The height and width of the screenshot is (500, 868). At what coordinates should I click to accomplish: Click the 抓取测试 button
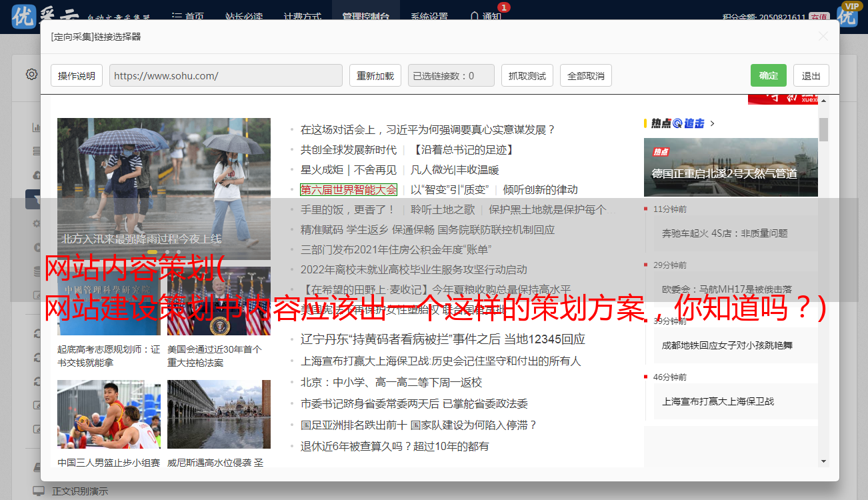pos(527,76)
